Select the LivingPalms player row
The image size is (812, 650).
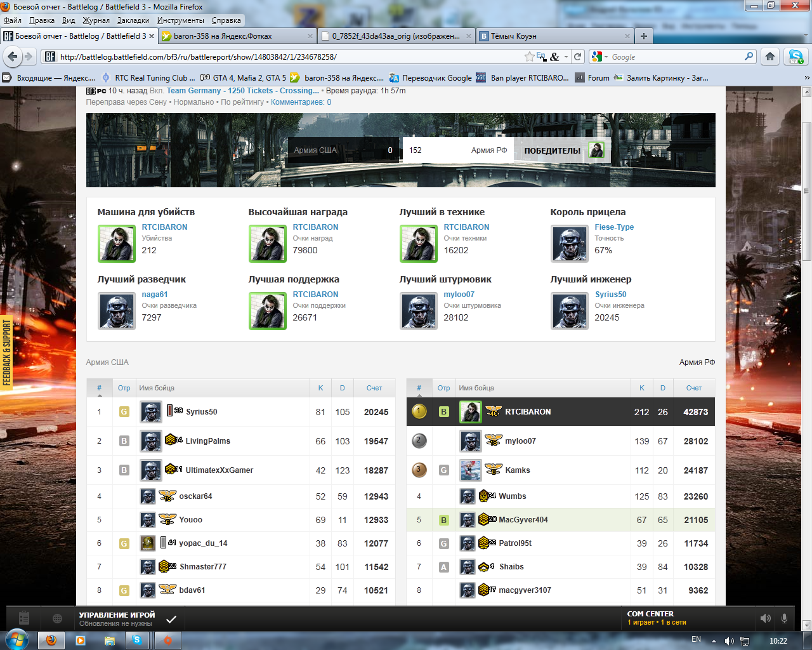coord(241,441)
